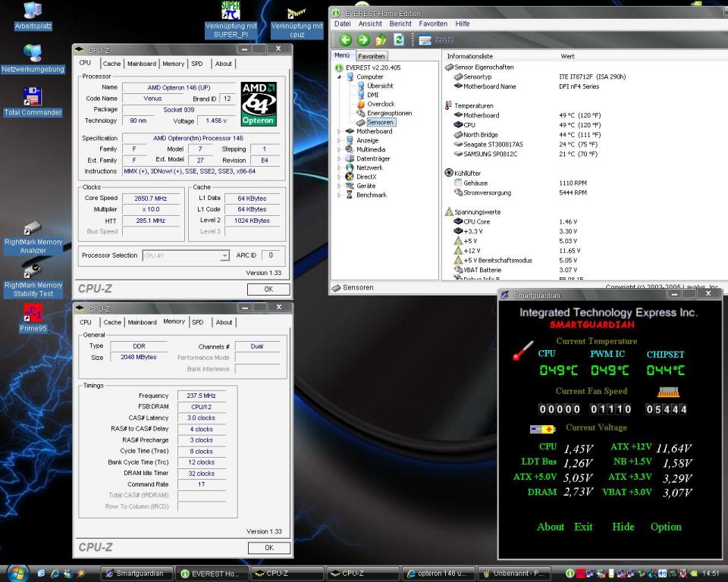Open Prime95 desktop icon
728x582 pixels.
pyautogui.click(x=33, y=318)
